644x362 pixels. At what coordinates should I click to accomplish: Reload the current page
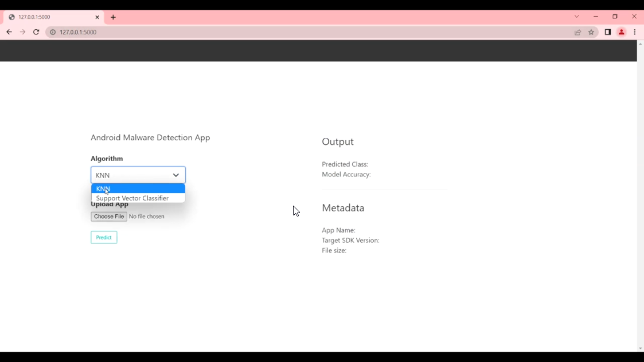pos(36,32)
